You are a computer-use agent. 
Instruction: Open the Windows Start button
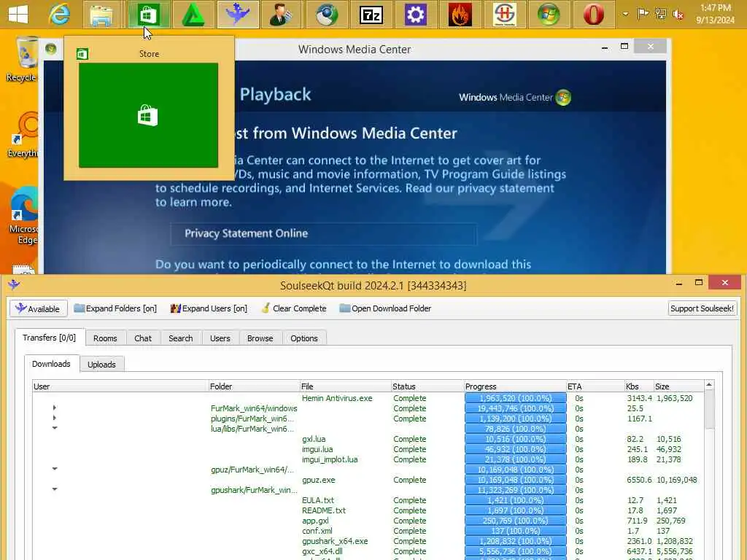[x=18, y=15]
